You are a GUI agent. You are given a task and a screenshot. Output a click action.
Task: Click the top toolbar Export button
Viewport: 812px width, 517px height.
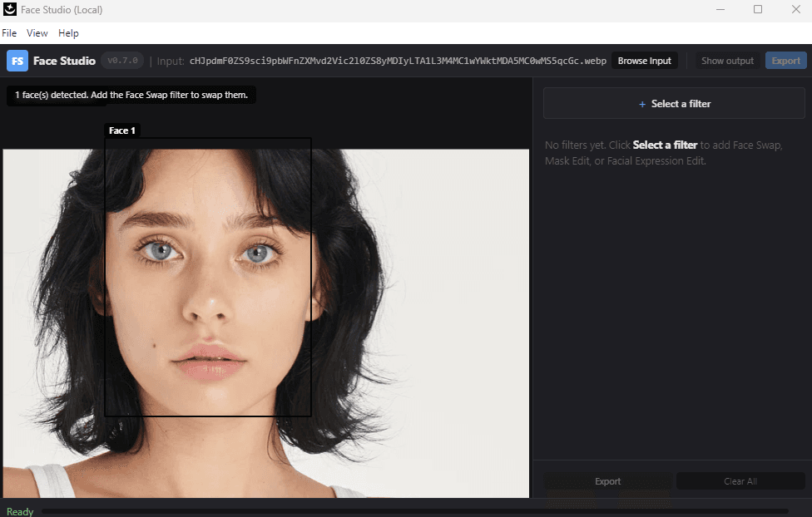[785, 61]
